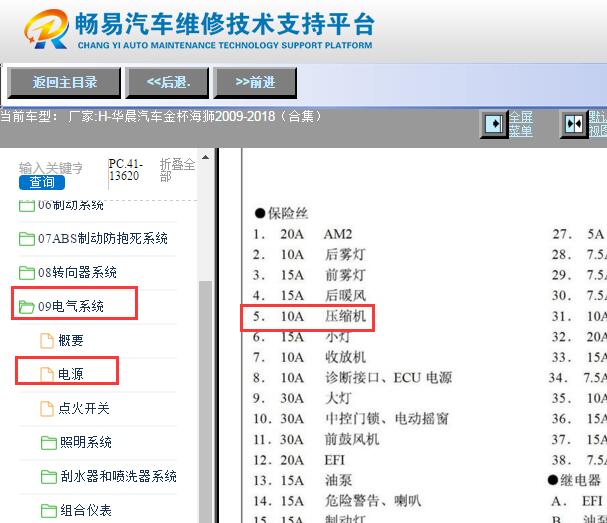This screenshot has height=523, width=607.
Task: Click relay row A. EFI
Action: [577, 501]
